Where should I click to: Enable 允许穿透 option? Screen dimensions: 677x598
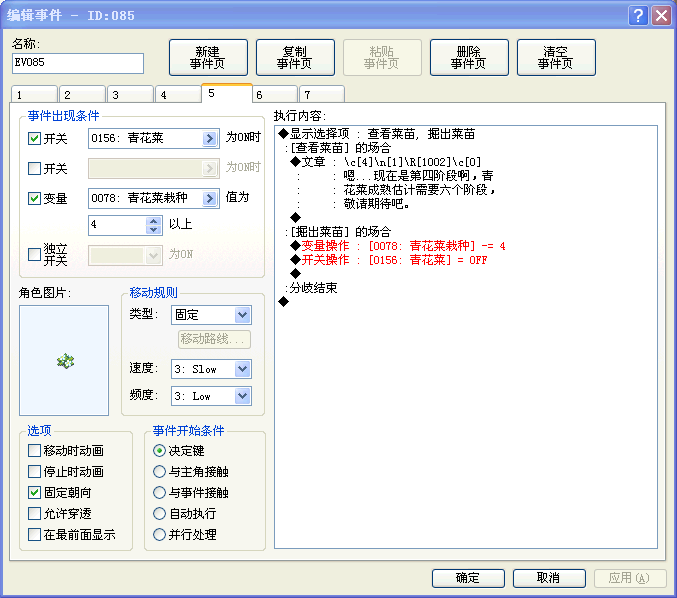pyautogui.click(x=34, y=514)
